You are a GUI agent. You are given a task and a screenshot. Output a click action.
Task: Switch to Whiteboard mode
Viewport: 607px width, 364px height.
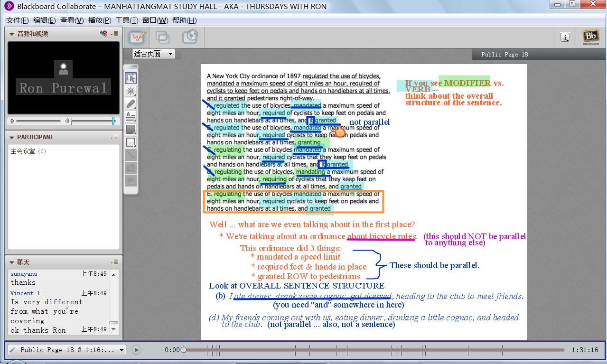(x=137, y=37)
